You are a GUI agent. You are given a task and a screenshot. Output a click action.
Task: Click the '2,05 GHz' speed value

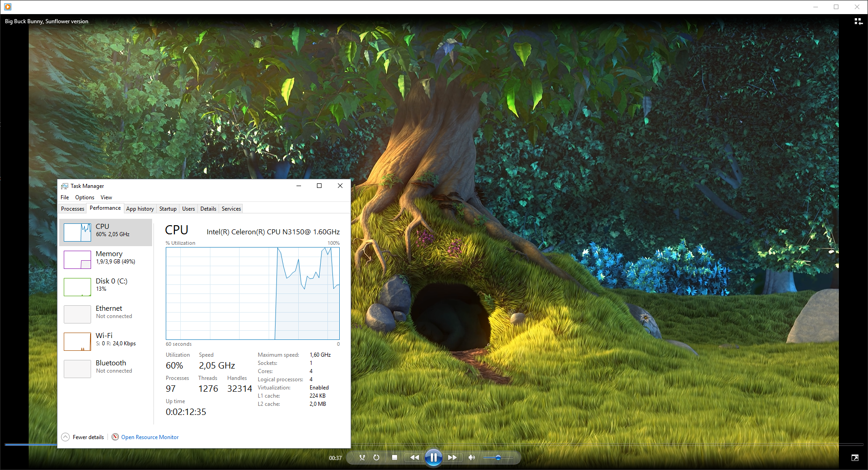click(217, 365)
